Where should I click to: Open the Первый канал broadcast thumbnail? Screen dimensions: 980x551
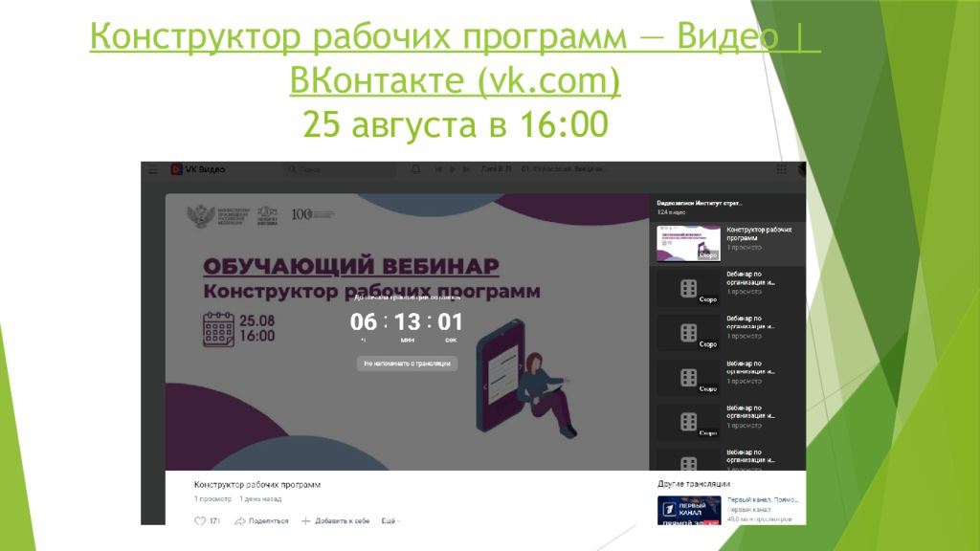[x=689, y=510]
